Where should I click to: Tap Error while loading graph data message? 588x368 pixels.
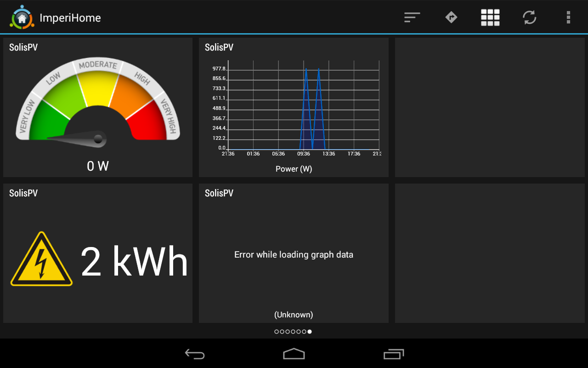tap(294, 255)
